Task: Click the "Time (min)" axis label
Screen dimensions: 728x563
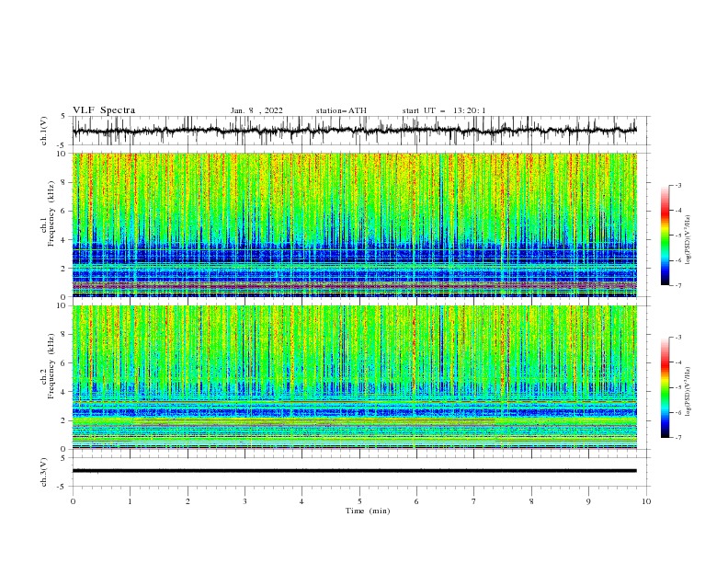Action: (x=368, y=511)
